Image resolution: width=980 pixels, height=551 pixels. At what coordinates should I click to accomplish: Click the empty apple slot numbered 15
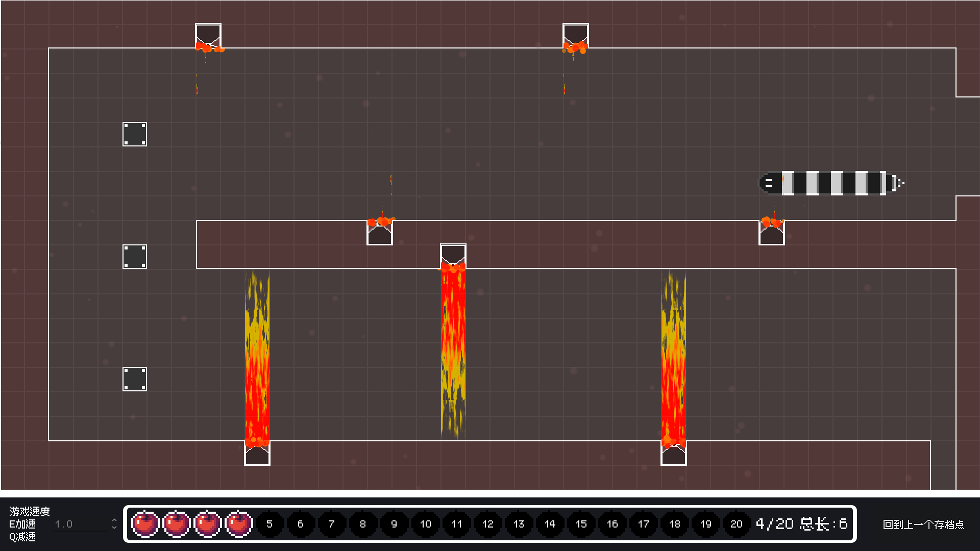pos(581,524)
